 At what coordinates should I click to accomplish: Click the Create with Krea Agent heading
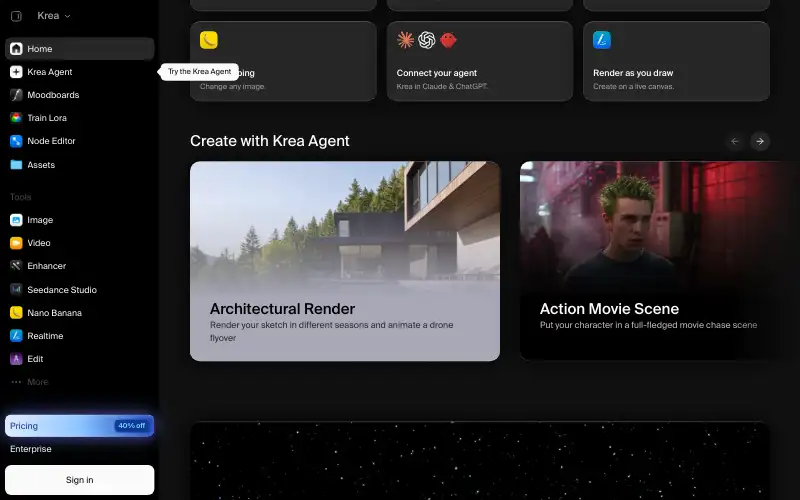[270, 141]
